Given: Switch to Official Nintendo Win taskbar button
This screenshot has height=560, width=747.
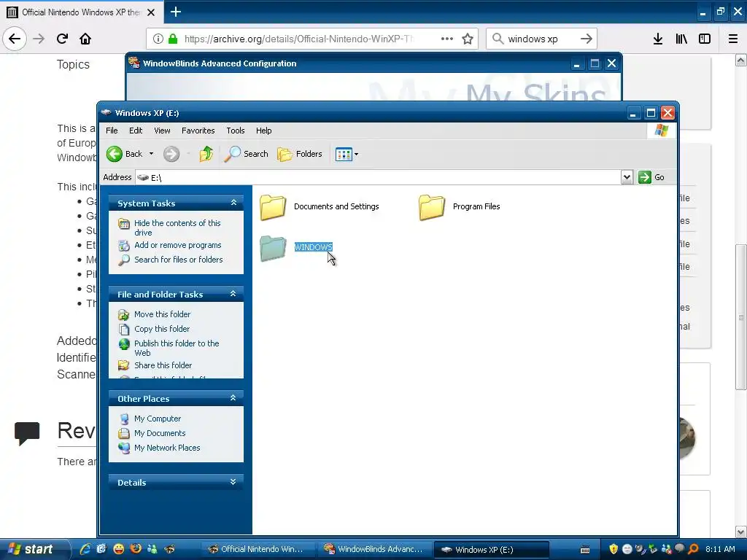Looking at the screenshot, I should click(258, 549).
